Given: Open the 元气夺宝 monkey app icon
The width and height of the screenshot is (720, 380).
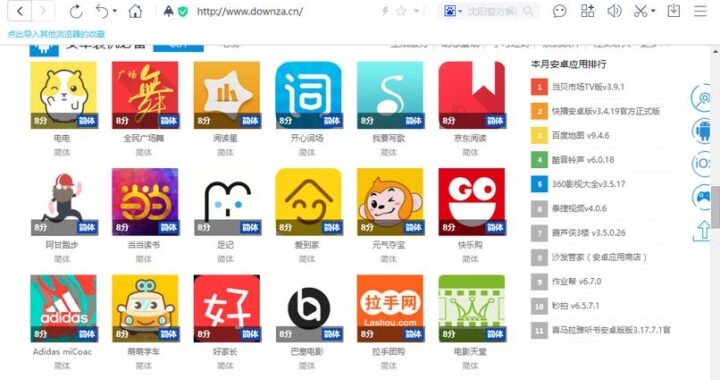Looking at the screenshot, I should (x=390, y=202).
